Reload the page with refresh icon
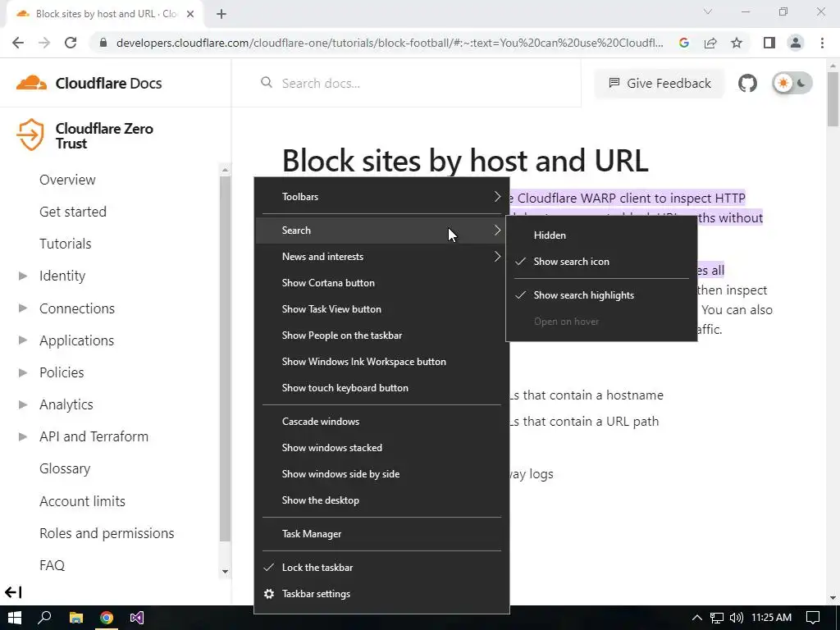 (x=71, y=43)
